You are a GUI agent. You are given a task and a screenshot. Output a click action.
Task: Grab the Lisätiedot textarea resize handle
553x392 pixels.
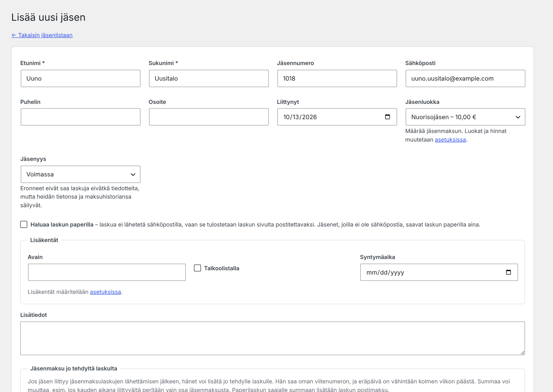coord(522,353)
